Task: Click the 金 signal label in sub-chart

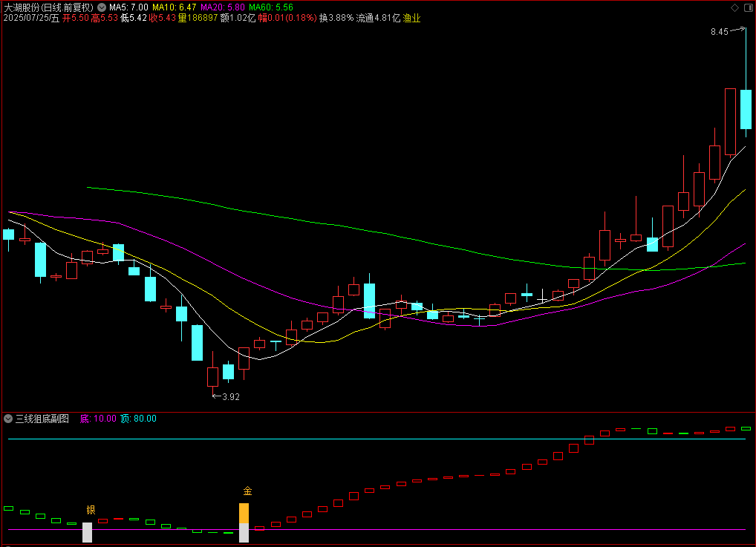Action: [247, 491]
